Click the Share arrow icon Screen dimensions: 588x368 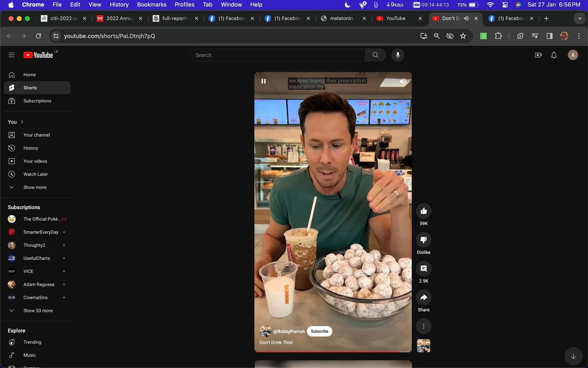(423, 297)
